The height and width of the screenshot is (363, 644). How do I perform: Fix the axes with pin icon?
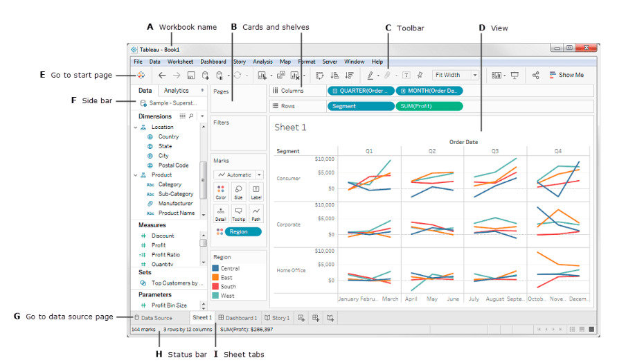tap(420, 75)
